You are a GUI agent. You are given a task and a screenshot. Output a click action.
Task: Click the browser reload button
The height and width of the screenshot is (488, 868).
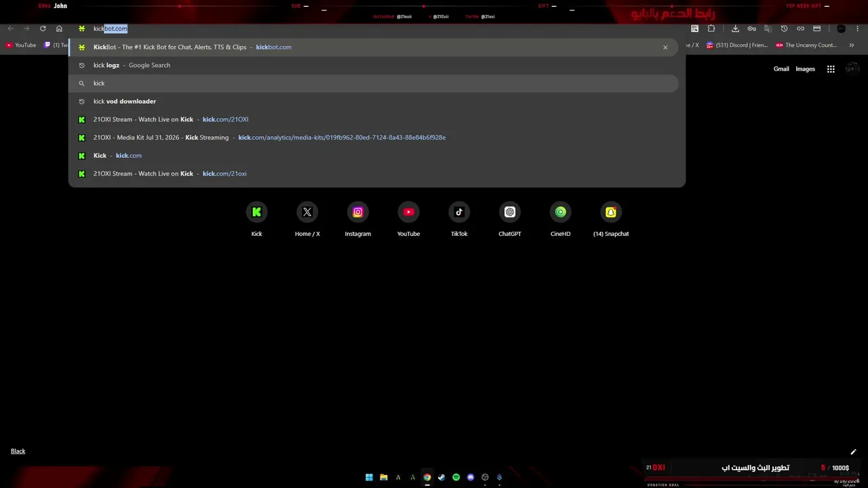click(43, 28)
